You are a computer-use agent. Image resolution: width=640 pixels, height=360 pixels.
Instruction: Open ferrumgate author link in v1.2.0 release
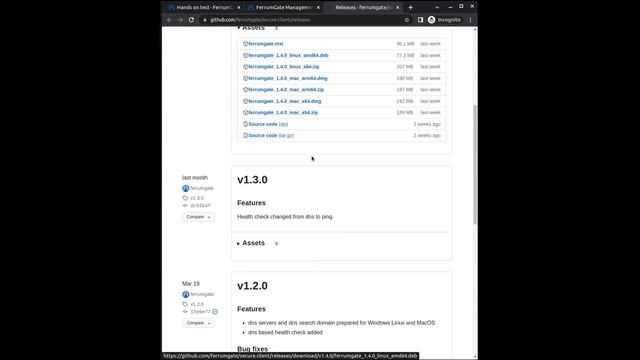click(x=202, y=294)
